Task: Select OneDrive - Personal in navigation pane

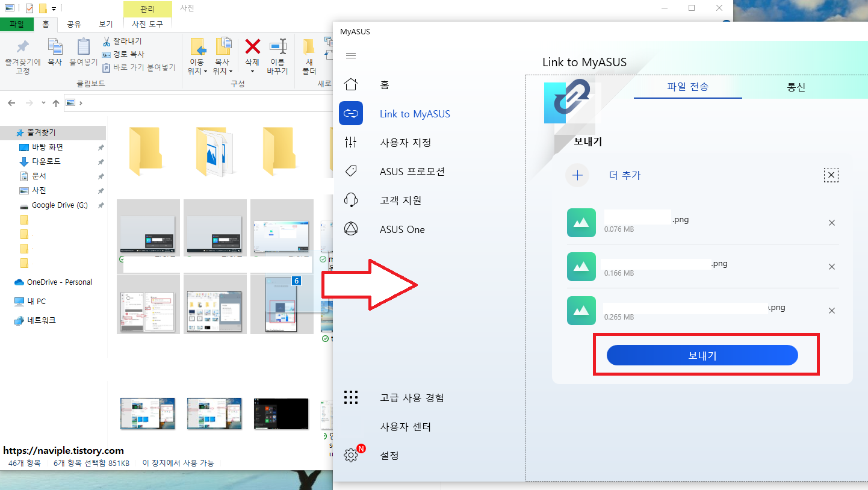Action: pyautogui.click(x=60, y=282)
